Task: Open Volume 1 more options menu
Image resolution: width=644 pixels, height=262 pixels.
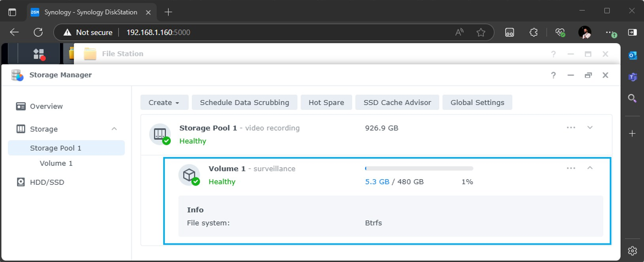Action: point(571,168)
